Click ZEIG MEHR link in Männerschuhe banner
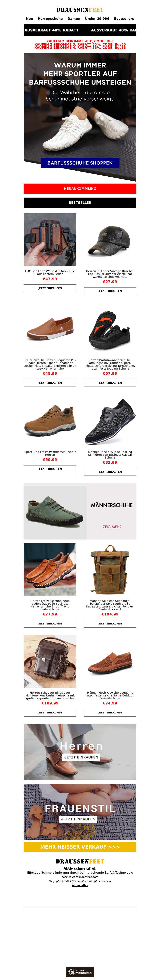This screenshot has width=160, height=980. [112, 527]
